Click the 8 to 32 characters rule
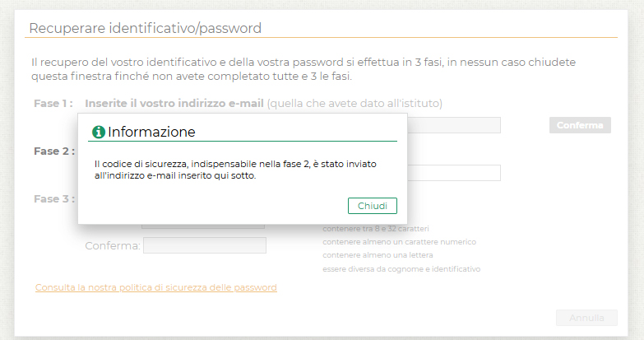 [376, 229]
